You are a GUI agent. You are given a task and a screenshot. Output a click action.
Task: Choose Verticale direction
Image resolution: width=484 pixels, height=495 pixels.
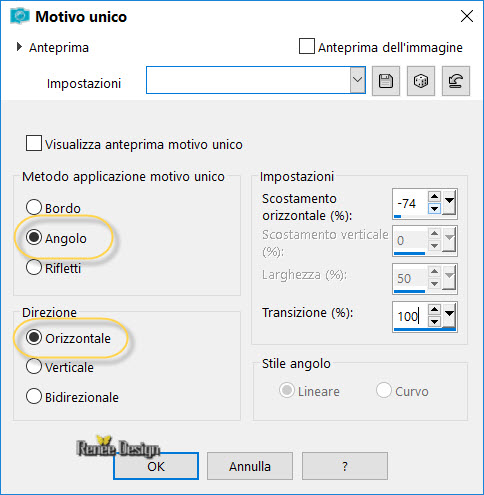pos(34,366)
